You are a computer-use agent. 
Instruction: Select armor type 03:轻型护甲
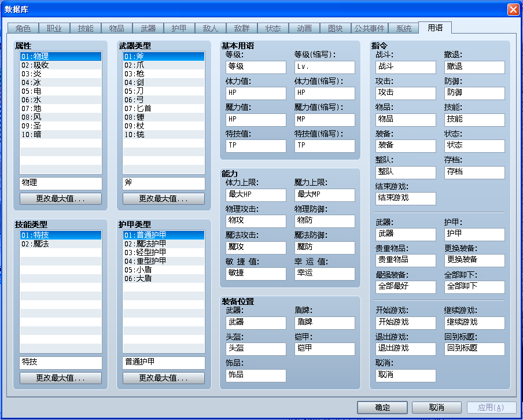pos(164,253)
